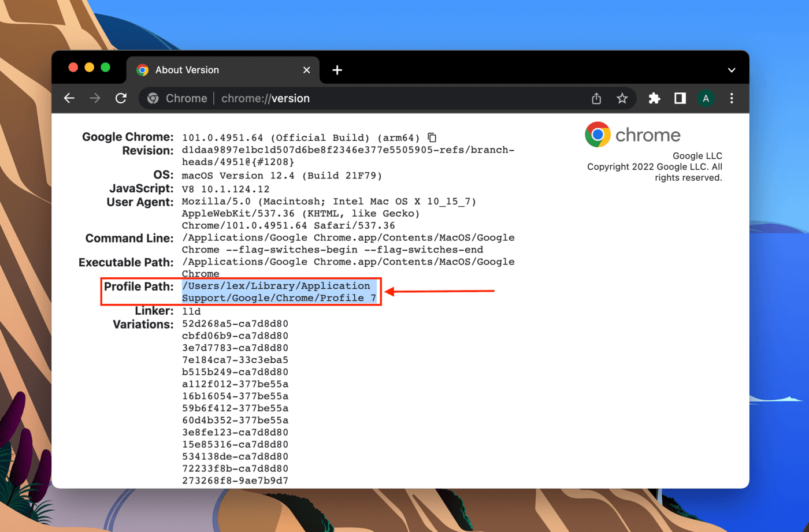
Task: Bookmark this page with star icon
Action: (622, 98)
